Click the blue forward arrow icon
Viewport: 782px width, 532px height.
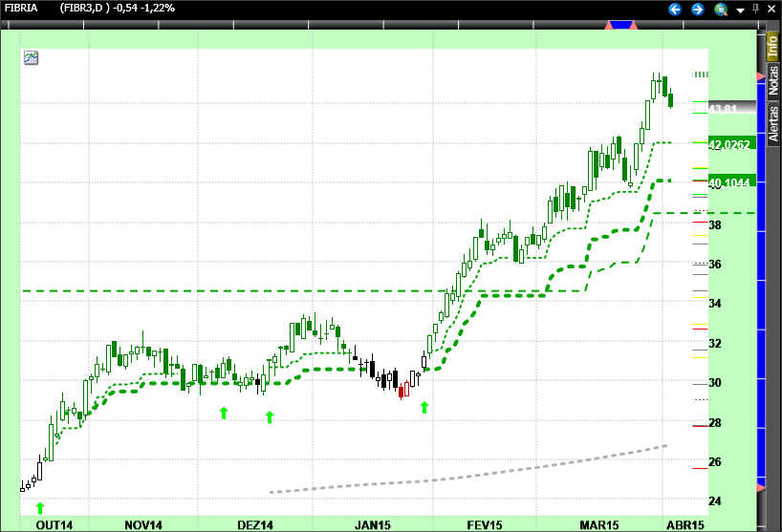pyautogui.click(x=697, y=10)
